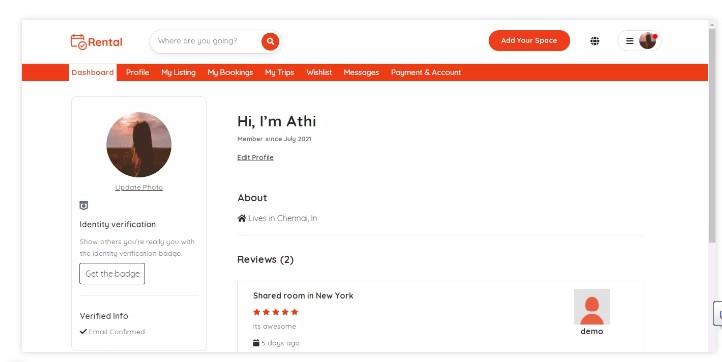
Task: Open the My Trips tab
Action: click(x=279, y=72)
